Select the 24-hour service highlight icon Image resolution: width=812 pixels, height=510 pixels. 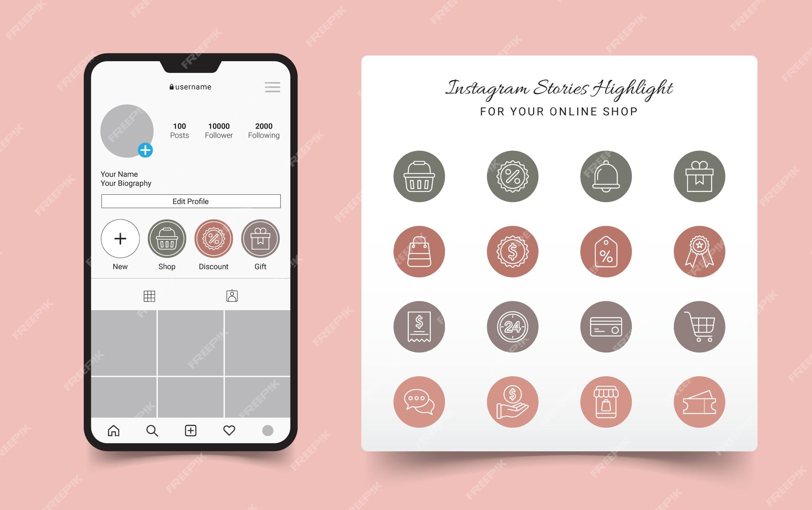click(x=512, y=328)
